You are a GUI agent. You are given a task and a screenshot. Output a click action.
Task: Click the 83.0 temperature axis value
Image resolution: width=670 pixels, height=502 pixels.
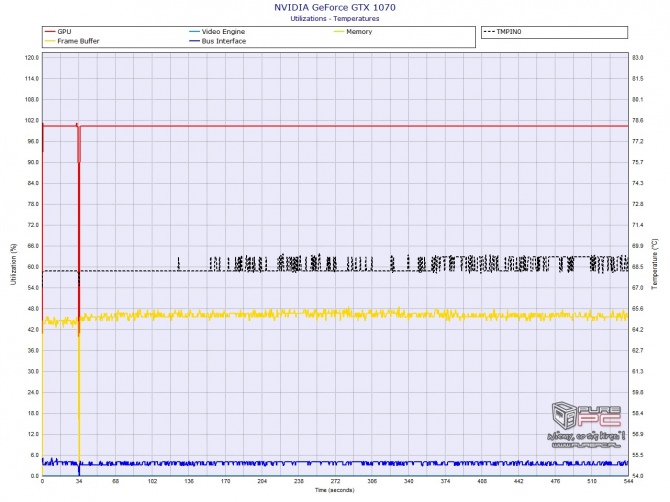pos(638,57)
